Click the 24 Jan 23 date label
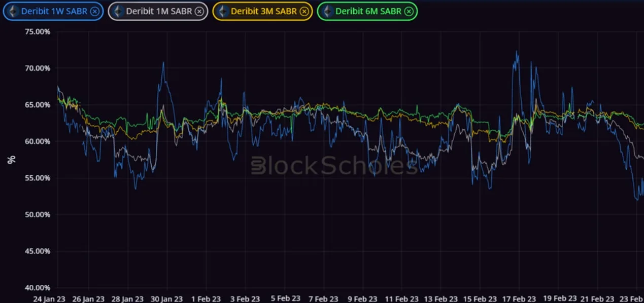 click(x=48, y=298)
